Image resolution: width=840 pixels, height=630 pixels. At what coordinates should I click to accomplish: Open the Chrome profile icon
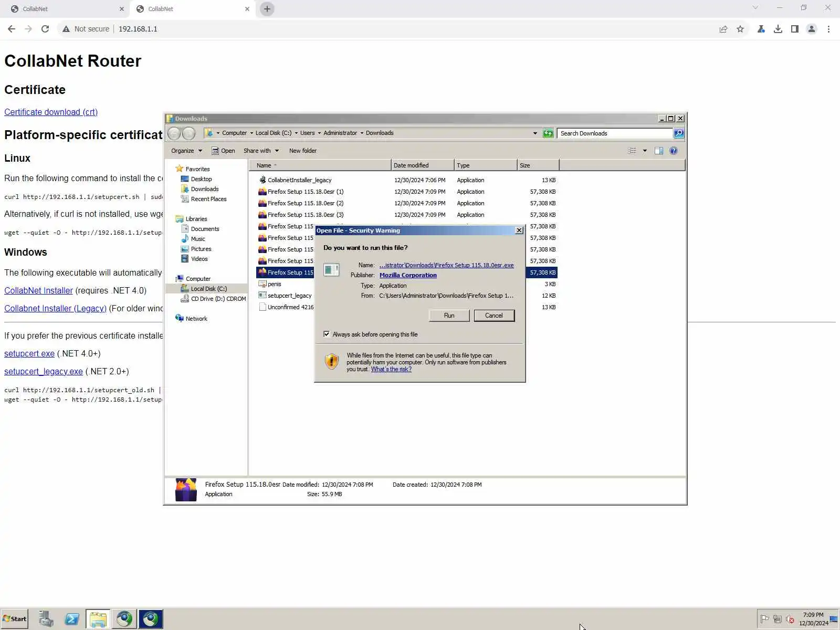click(x=812, y=29)
